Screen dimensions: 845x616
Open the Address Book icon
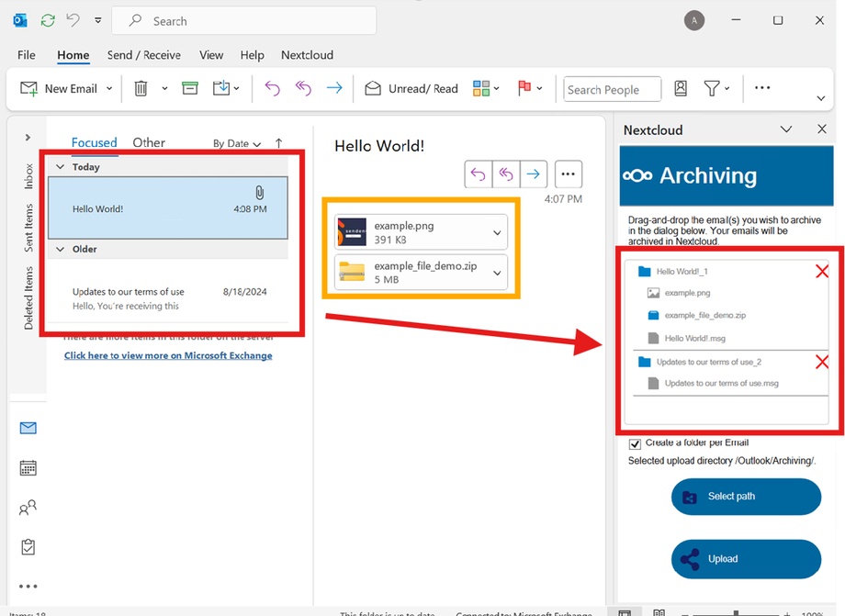681,89
